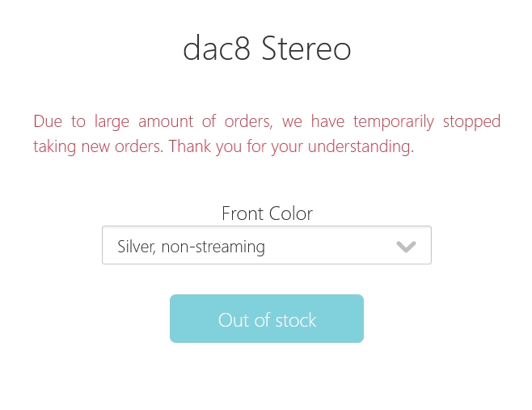Image resolution: width=532 pixels, height=410 pixels.
Task: Click the Out of stock button
Action: pos(266,319)
